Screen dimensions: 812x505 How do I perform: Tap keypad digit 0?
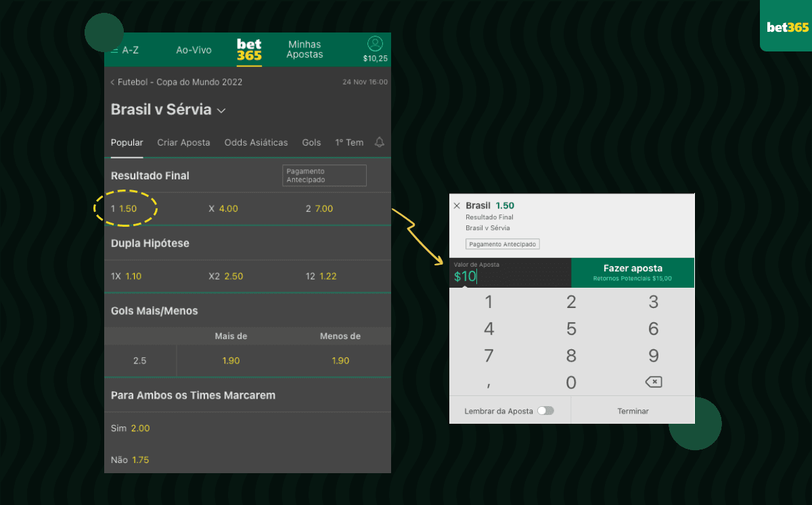[x=571, y=382]
